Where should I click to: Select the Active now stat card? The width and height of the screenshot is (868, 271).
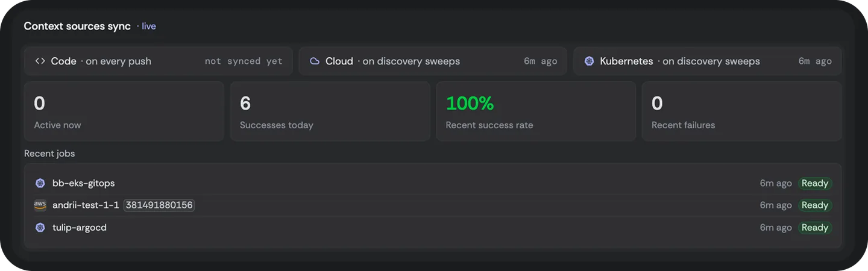pos(124,111)
